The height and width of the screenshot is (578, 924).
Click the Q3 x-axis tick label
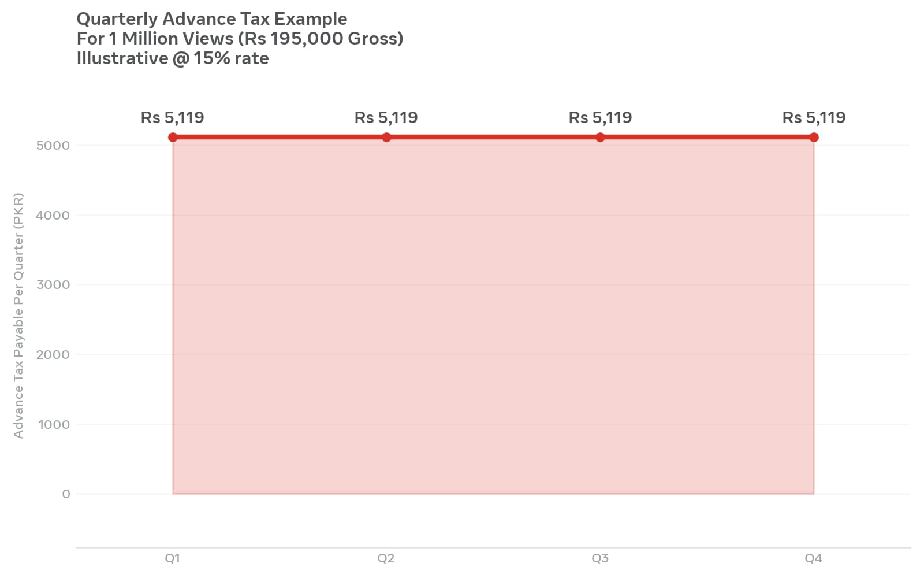pyautogui.click(x=600, y=558)
